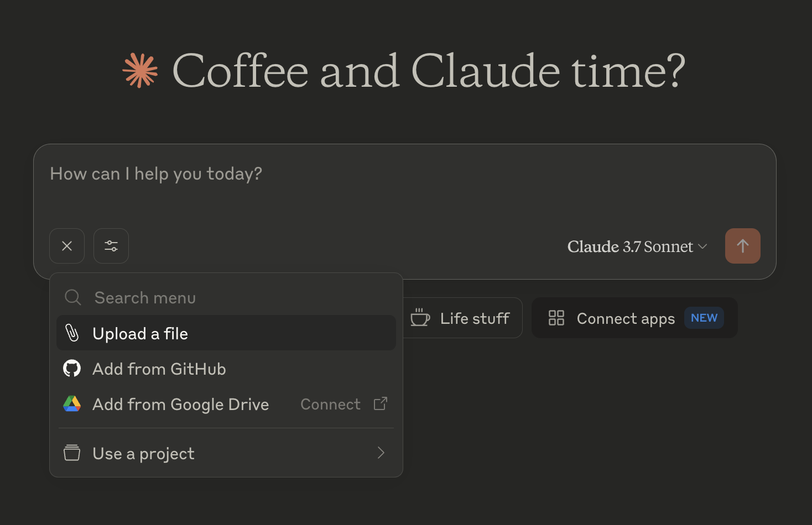Click the GitHub octocat icon
The width and height of the screenshot is (812, 525).
click(x=72, y=369)
